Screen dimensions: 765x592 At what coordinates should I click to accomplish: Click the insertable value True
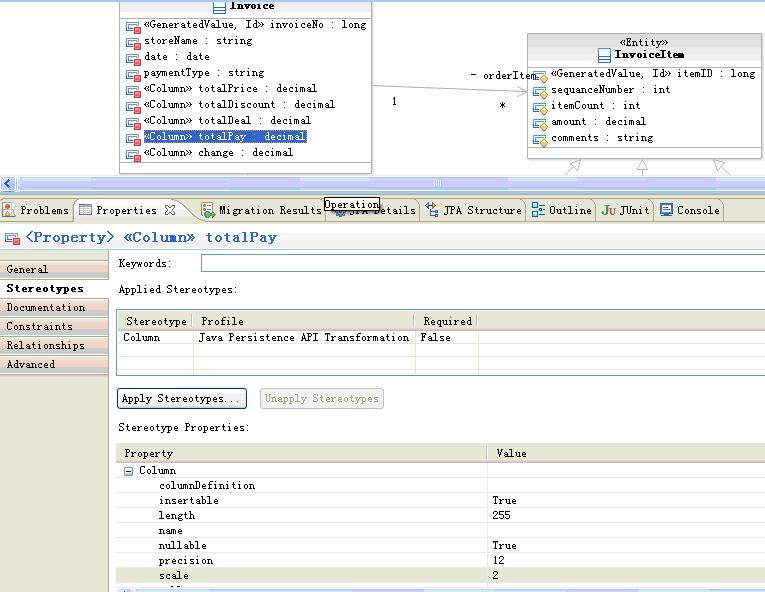[504, 501]
